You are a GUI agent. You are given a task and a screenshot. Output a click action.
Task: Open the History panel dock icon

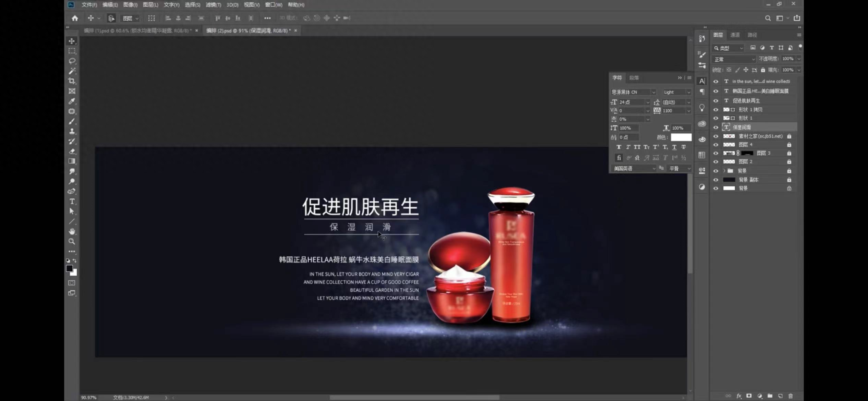tap(702, 39)
